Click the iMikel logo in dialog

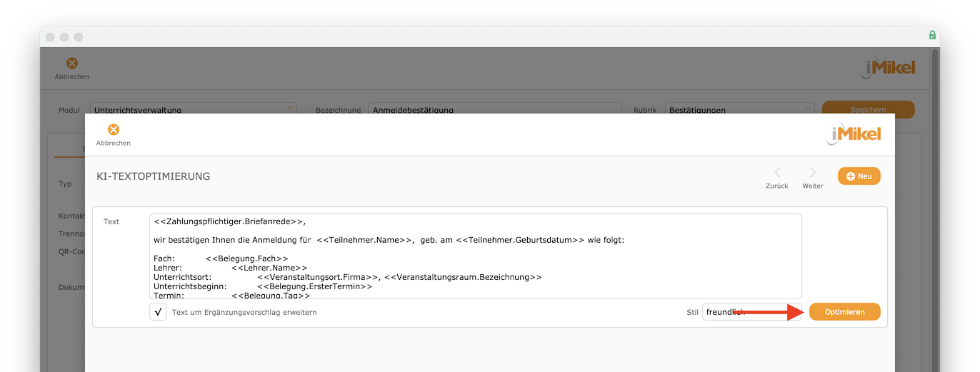point(854,134)
